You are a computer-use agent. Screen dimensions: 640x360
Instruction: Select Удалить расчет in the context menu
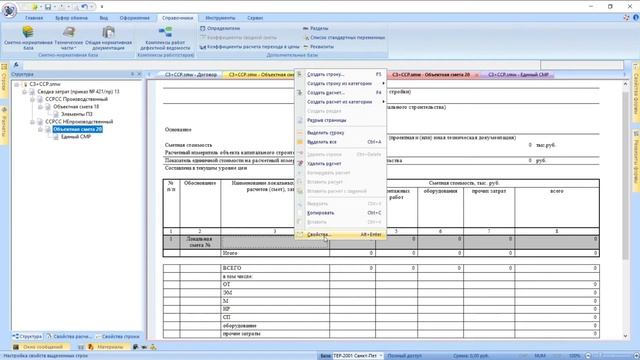coord(340,164)
